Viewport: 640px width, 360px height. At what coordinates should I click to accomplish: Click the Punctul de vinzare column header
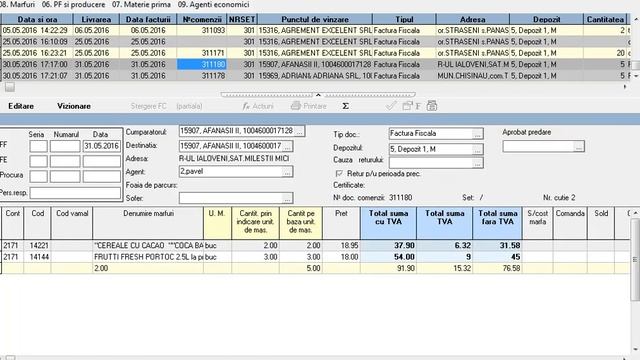coord(315,19)
